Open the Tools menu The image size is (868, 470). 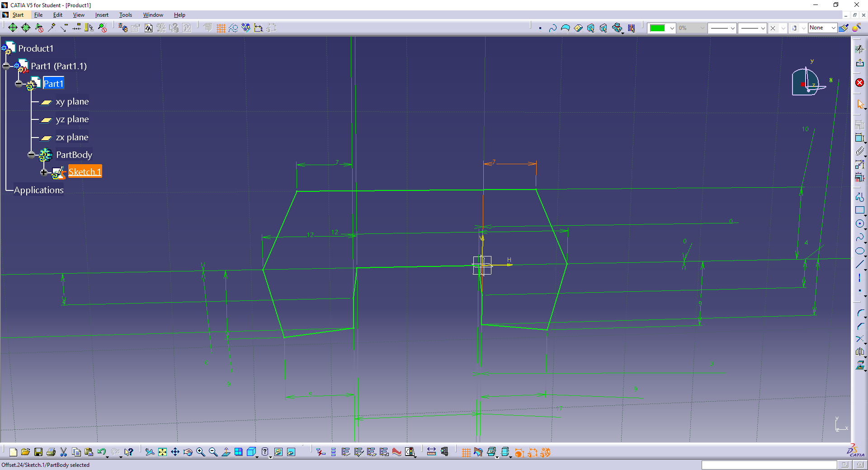(x=126, y=15)
